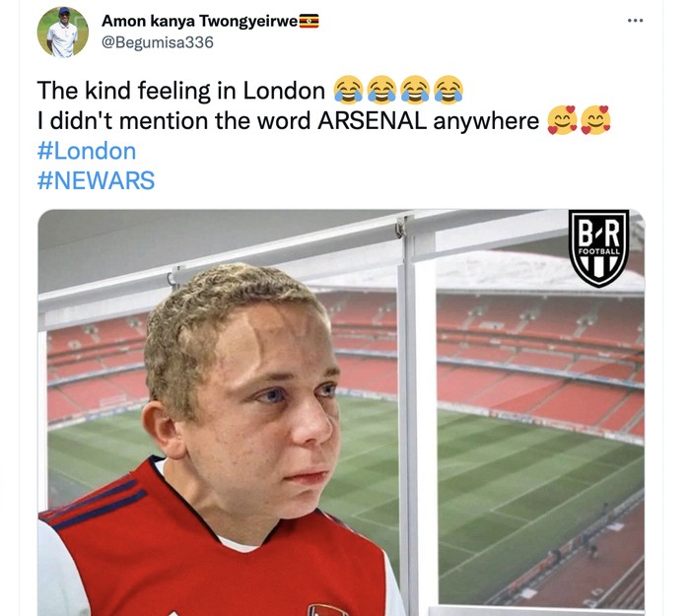Click the Uganda flag emoji beside the name

coord(309,22)
